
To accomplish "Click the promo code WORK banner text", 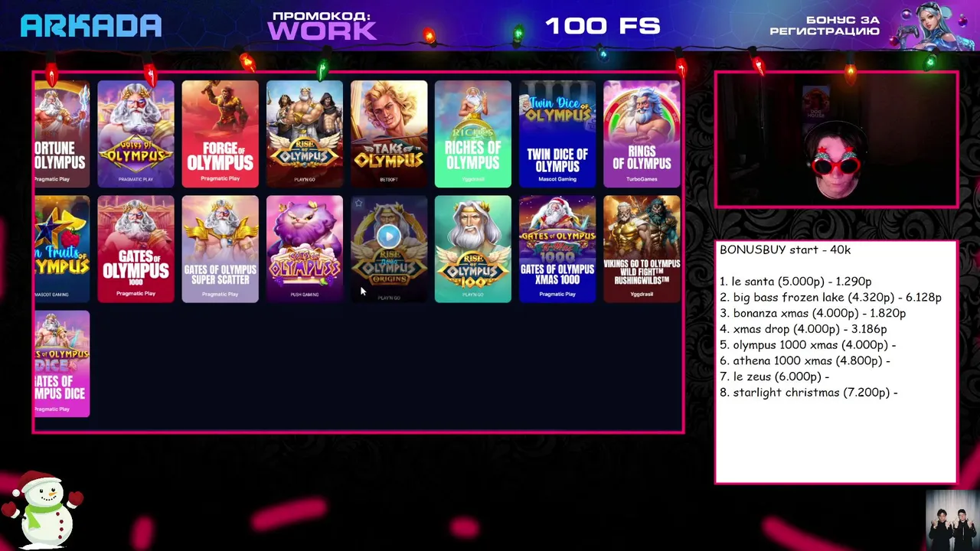I will pos(322,26).
